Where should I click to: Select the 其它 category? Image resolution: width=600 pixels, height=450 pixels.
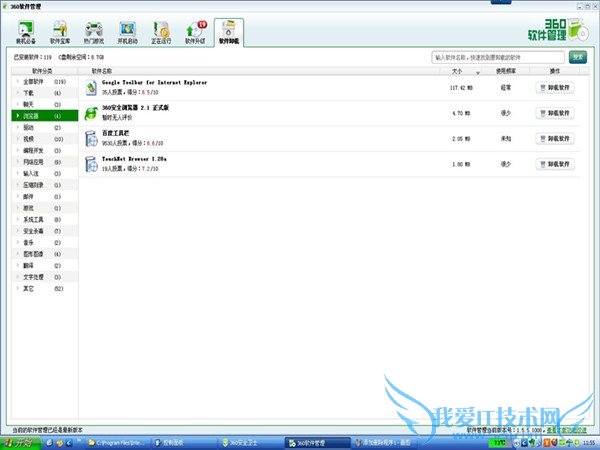click(45, 288)
